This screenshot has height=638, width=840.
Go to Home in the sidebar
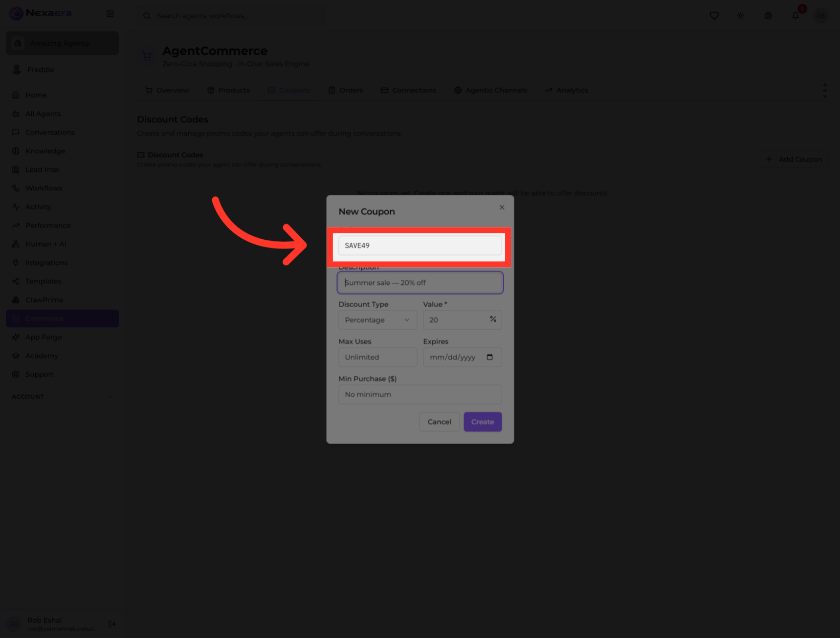(x=62, y=95)
